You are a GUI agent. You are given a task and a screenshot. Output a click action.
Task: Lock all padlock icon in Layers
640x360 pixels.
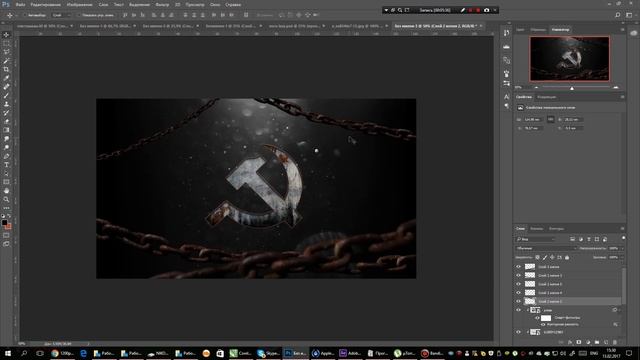[567, 258]
